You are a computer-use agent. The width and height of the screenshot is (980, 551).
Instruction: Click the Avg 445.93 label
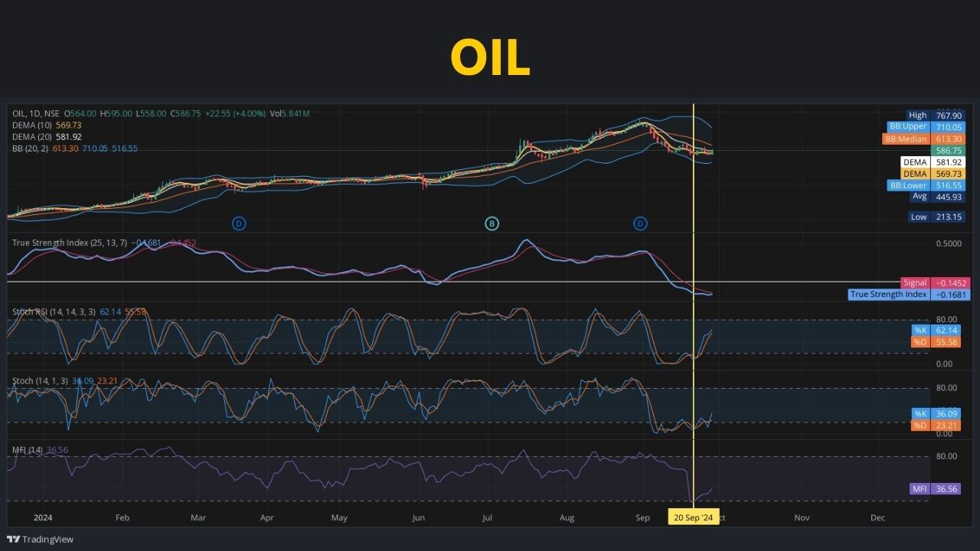[x=936, y=197]
